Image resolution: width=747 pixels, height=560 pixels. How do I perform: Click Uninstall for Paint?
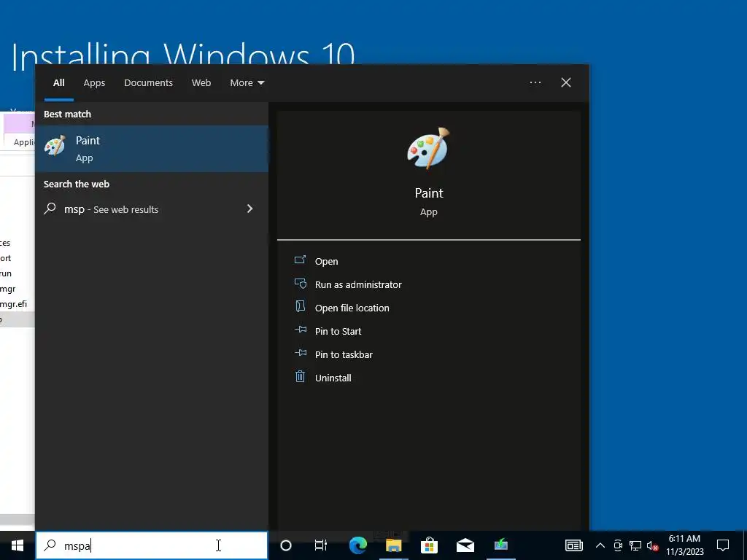[333, 378]
